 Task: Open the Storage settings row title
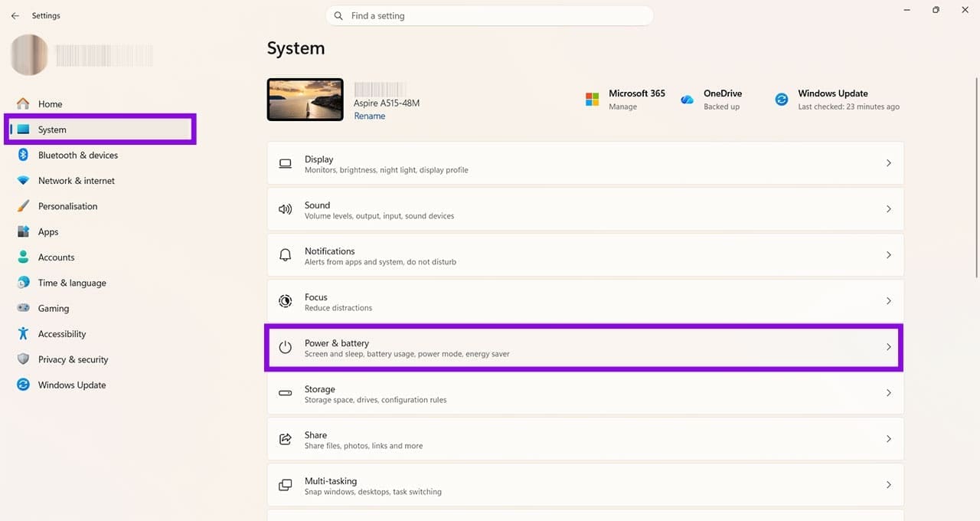(x=319, y=389)
